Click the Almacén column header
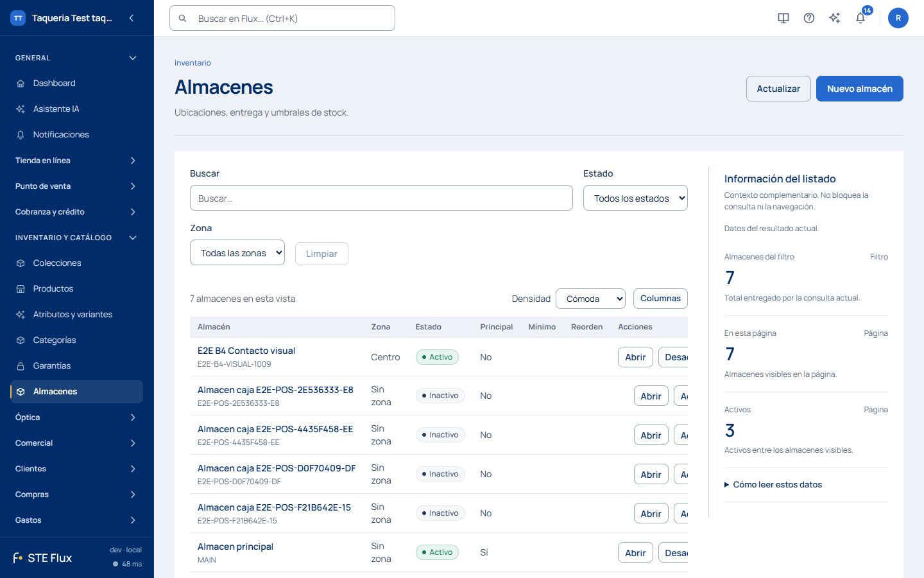Screen dimensions: 924x578 (214, 327)
